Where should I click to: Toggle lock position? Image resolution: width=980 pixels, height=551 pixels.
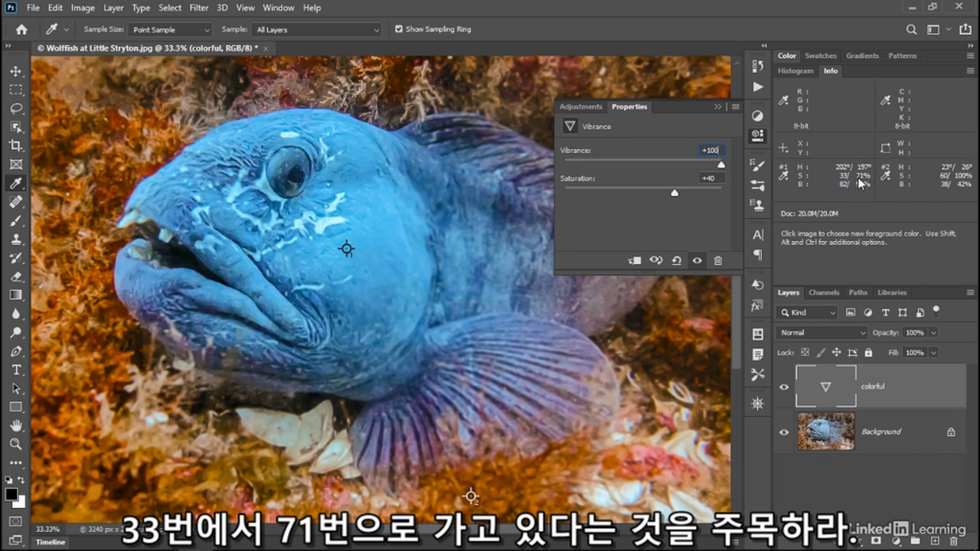(x=836, y=353)
